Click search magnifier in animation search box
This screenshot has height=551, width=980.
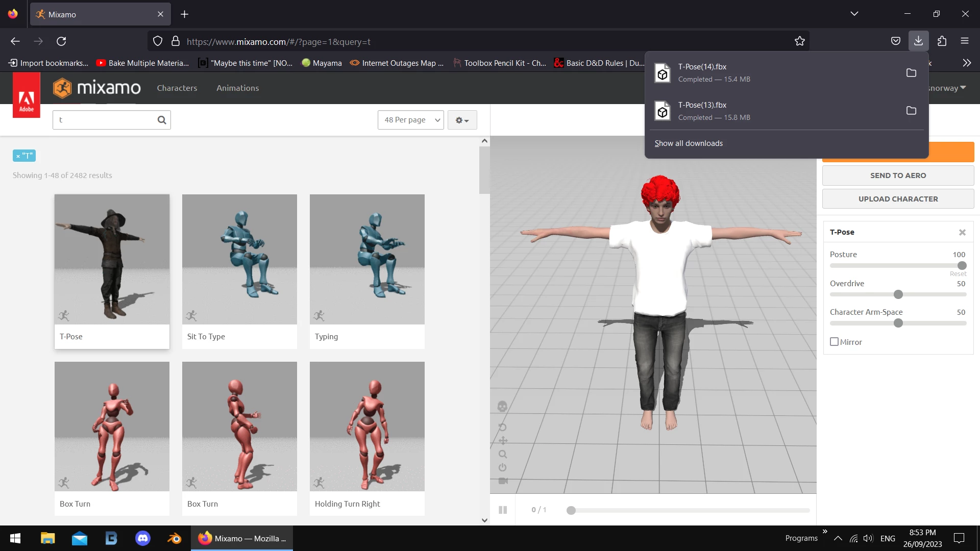pos(162,120)
